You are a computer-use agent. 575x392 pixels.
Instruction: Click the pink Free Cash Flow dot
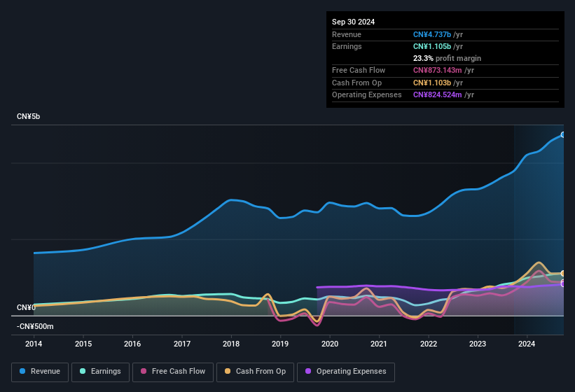pyautogui.click(x=144, y=371)
